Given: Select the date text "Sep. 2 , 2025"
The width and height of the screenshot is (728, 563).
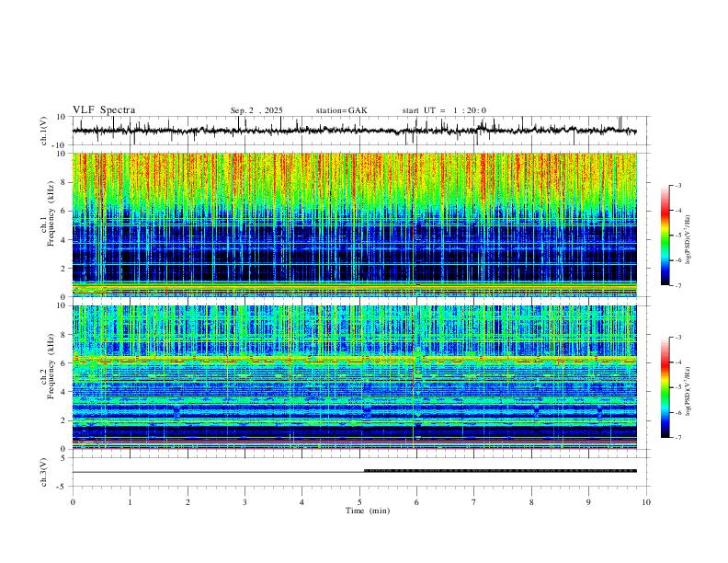Looking at the screenshot, I should (256, 110).
